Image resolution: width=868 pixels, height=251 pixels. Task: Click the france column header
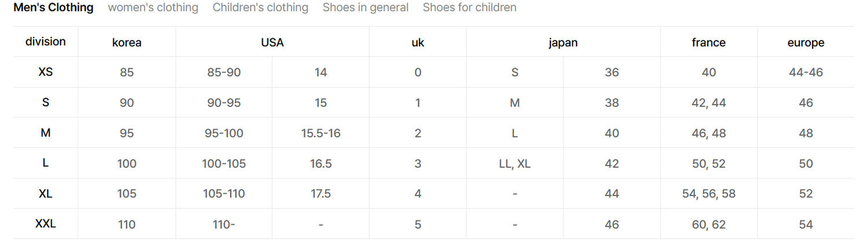708,42
